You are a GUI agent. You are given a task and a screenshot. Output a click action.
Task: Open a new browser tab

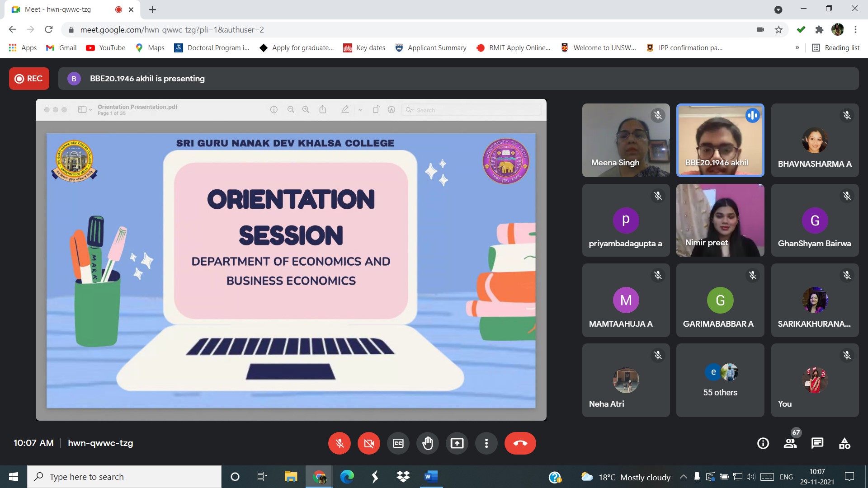pos(152,9)
